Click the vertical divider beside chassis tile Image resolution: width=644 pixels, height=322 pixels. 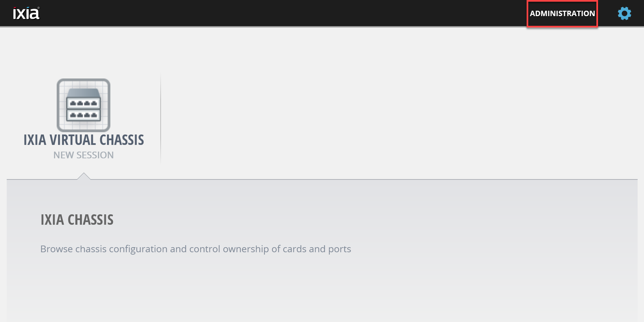[x=161, y=119]
